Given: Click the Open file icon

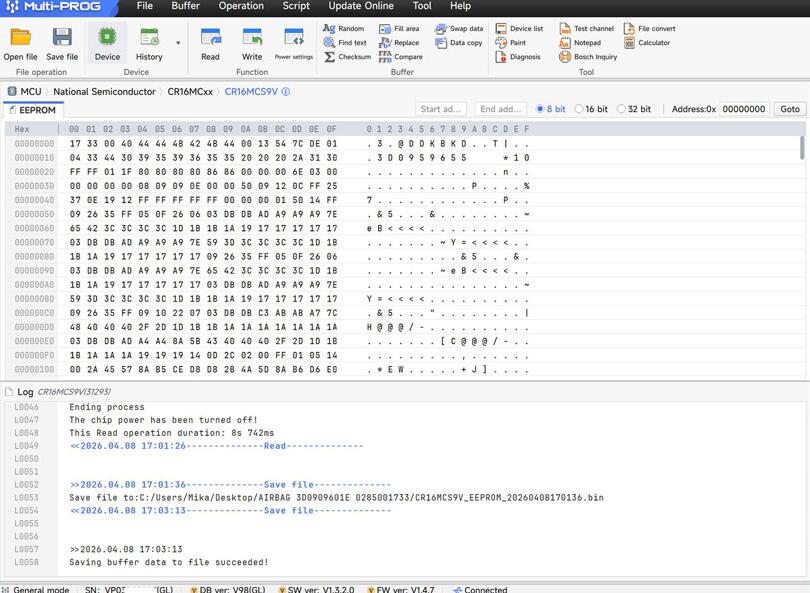Looking at the screenshot, I should [20, 39].
